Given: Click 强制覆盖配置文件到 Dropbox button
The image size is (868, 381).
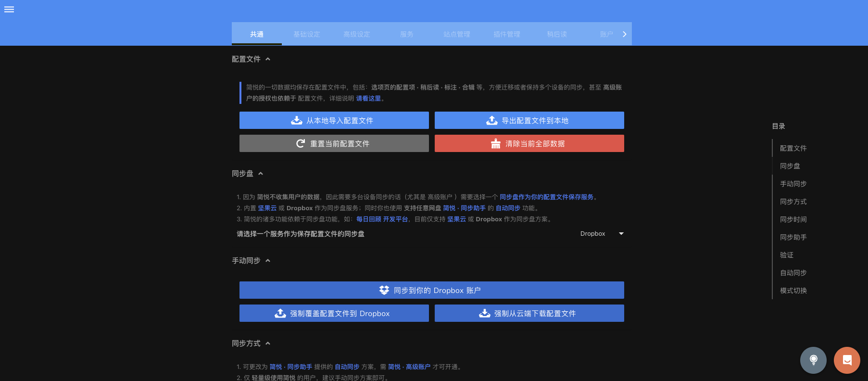Looking at the screenshot, I should (334, 313).
